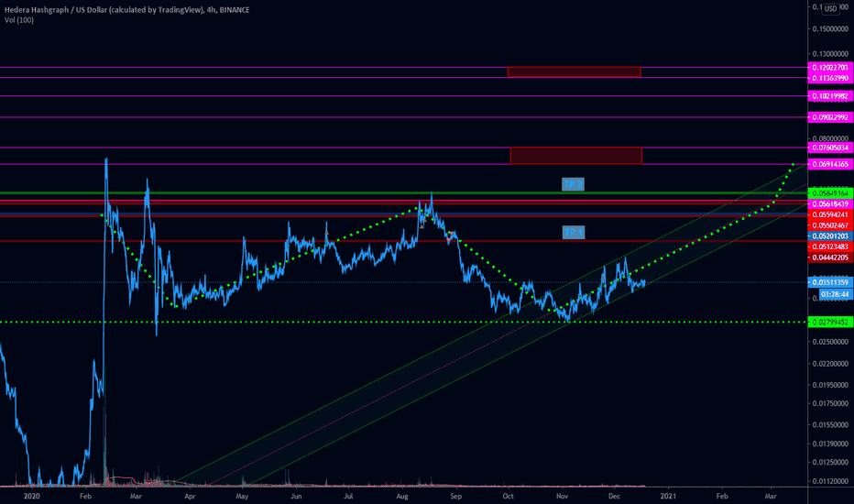
Task: Click the 0.15000000 axis value
Action: pyautogui.click(x=830, y=29)
